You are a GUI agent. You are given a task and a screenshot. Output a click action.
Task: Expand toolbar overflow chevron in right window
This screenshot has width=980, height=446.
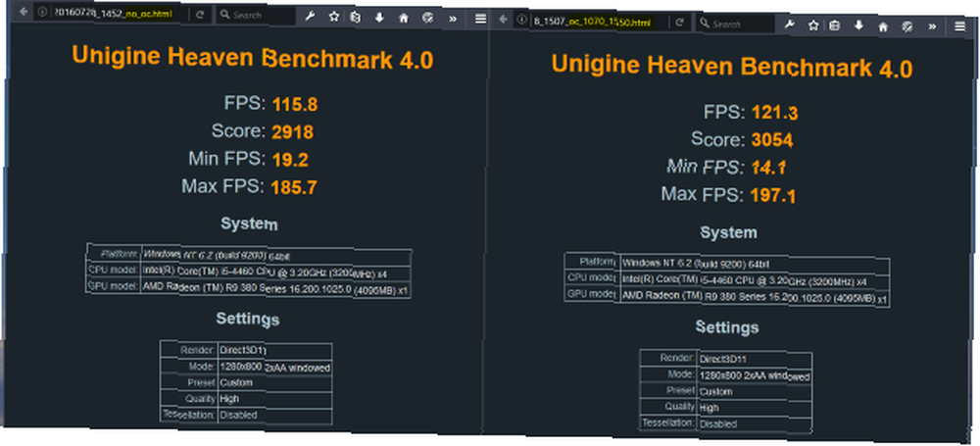click(x=933, y=26)
